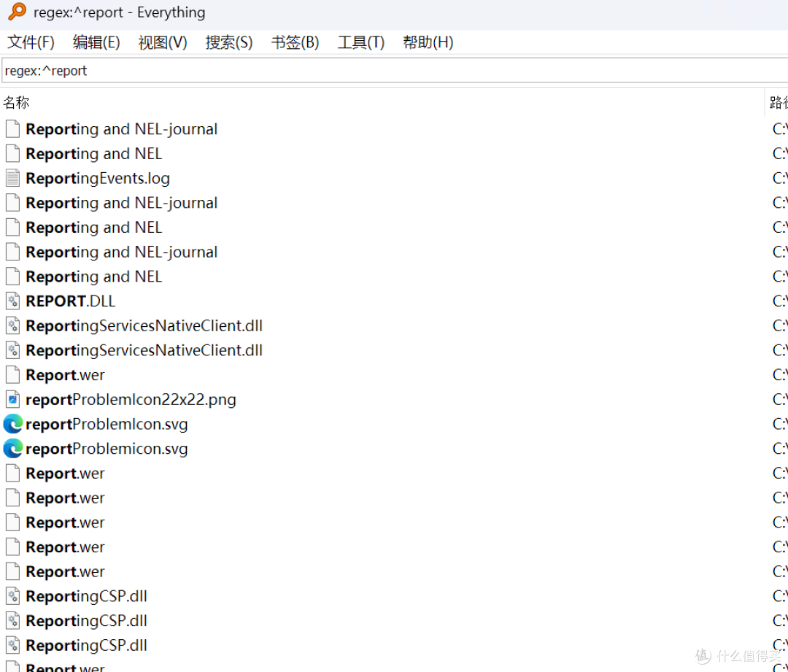Open the 文件(F) menu
The height and width of the screenshot is (672, 788).
[31, 42]
